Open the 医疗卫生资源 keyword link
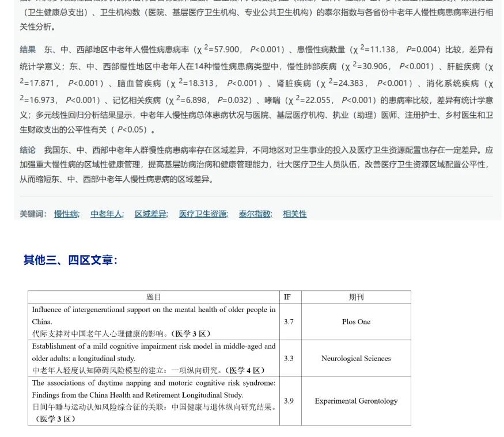This screenshot has width=504, height=437. click(203, 214)
